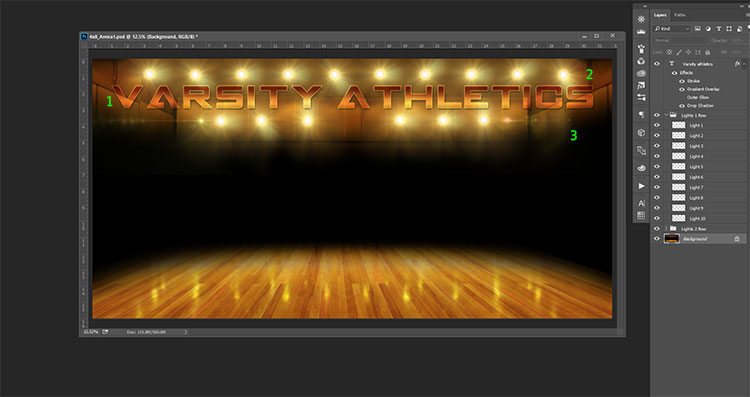The width and height of the screenshot is (750, 397).
Task: Click lock all padlock icon
Action: [707, 52]
